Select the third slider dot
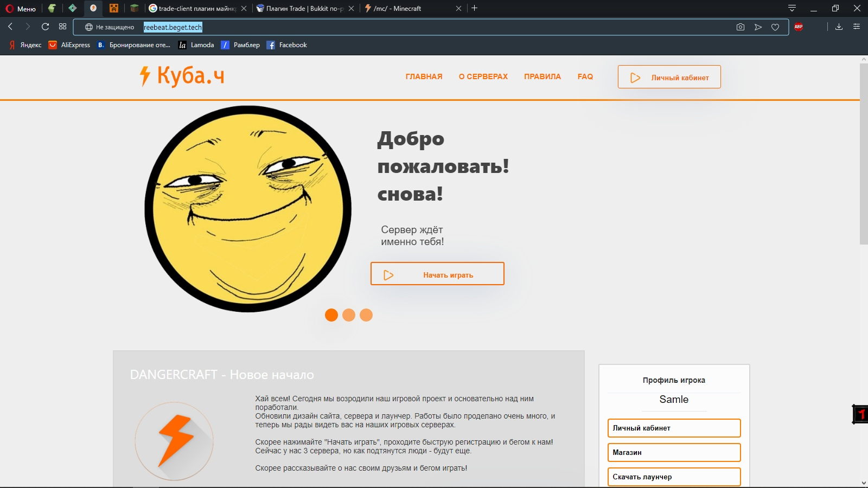 pos(366,315)
